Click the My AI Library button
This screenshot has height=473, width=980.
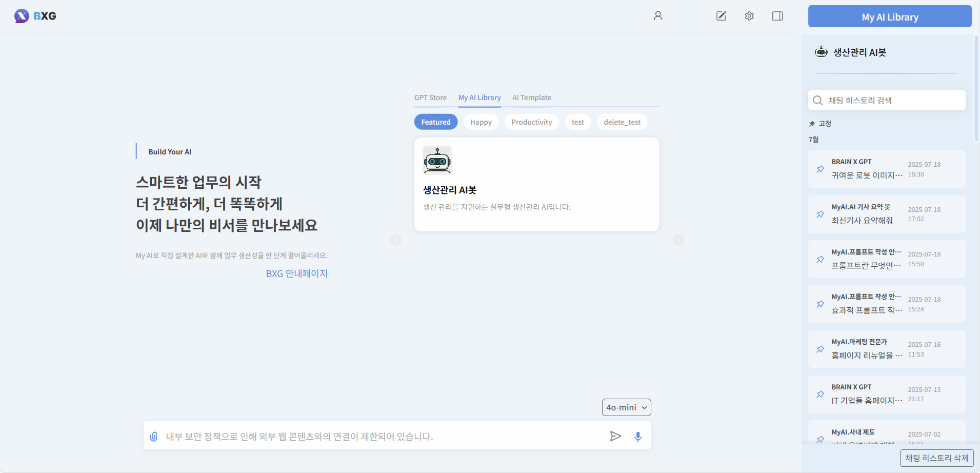[x=890, y=16]
